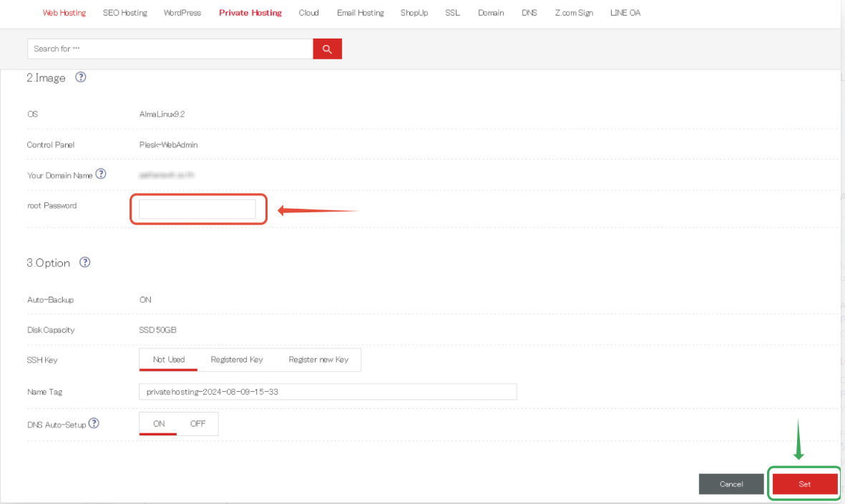Open the Email Hosting menu

pos(361,13)
